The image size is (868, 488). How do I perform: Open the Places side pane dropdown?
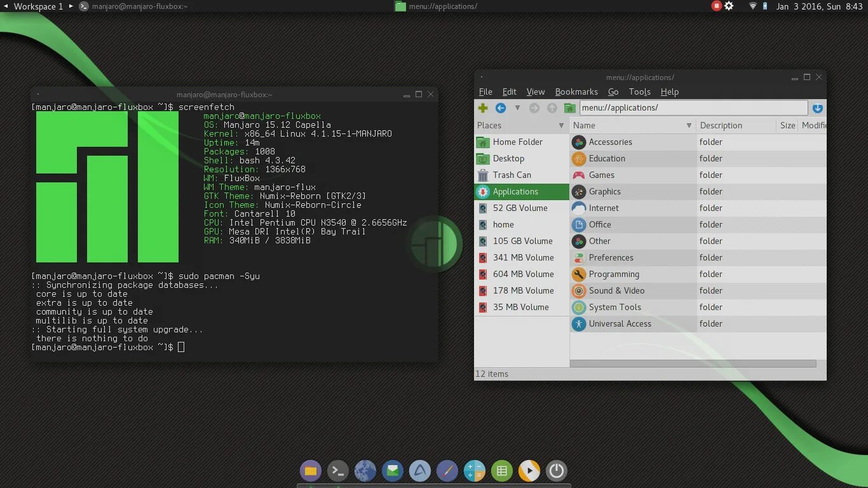click(x=561, y=125)
